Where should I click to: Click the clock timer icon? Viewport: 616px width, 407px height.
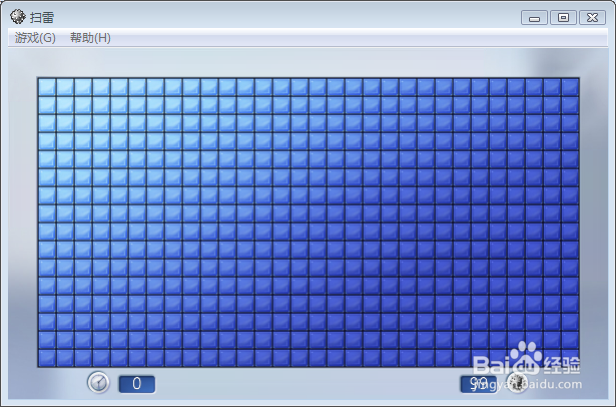[98, 382]
